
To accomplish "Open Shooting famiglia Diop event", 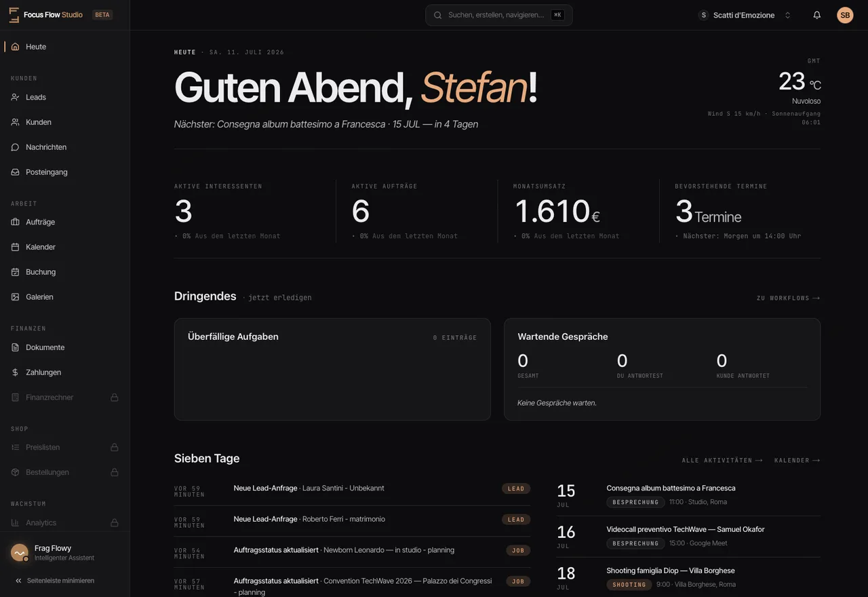I will click(688, 578).
